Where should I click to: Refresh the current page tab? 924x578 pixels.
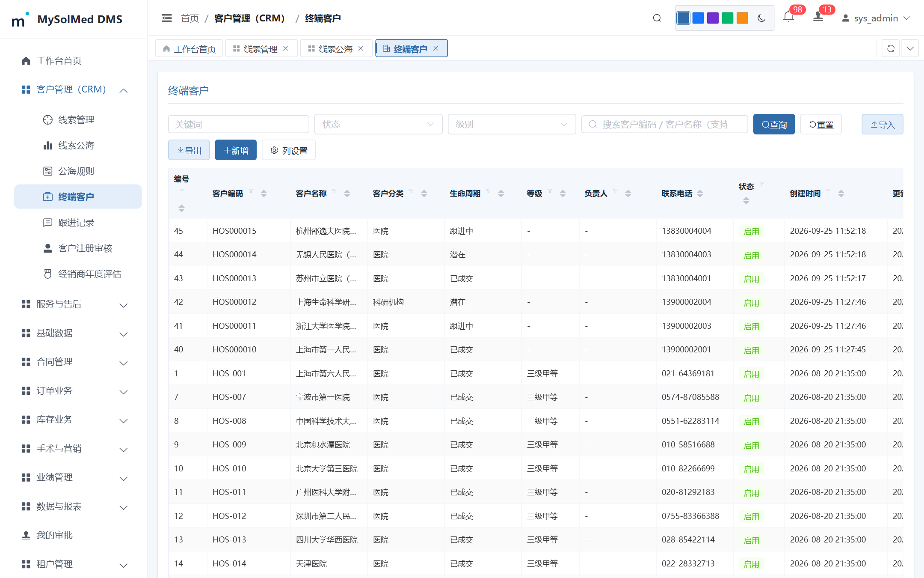(891, 48)
